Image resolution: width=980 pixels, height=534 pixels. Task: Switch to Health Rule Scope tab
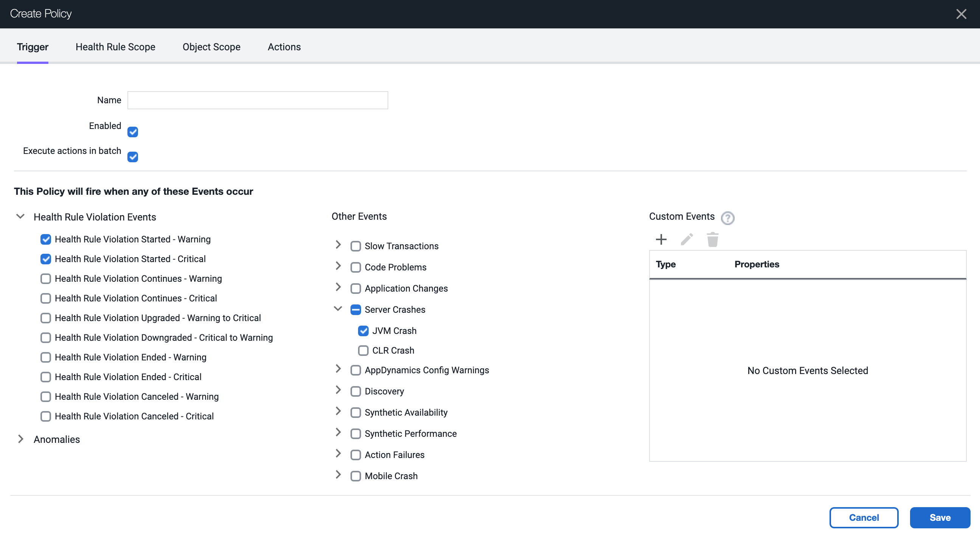pos(115,47)
